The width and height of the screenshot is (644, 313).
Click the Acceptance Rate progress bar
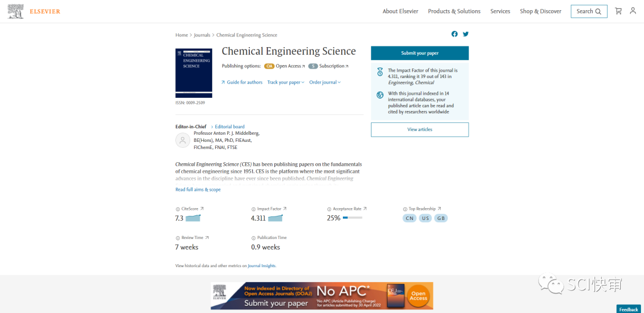coord(352,218)
